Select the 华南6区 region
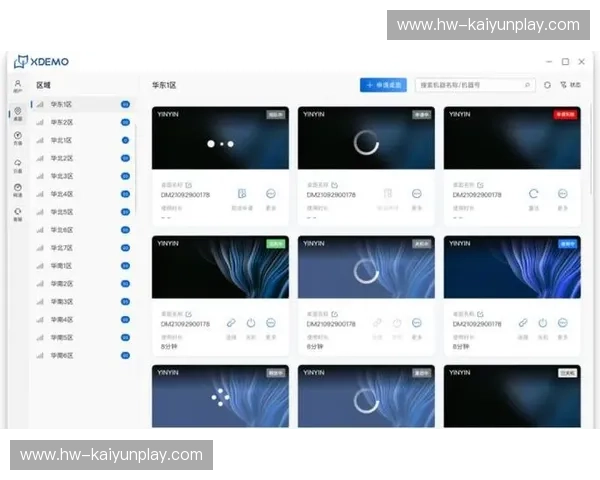 [82, 356]
